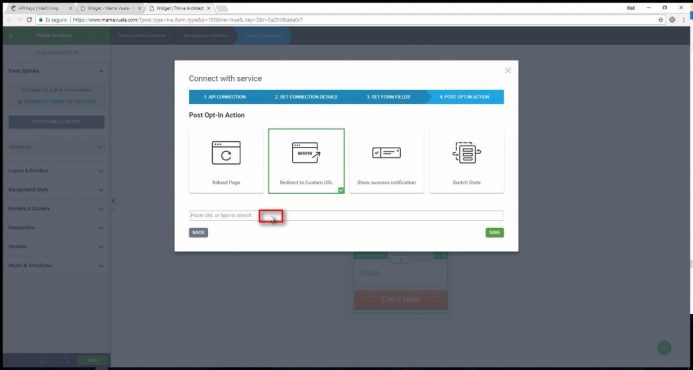
Task: Click the Email field behind the dialog
Action: 400,273
